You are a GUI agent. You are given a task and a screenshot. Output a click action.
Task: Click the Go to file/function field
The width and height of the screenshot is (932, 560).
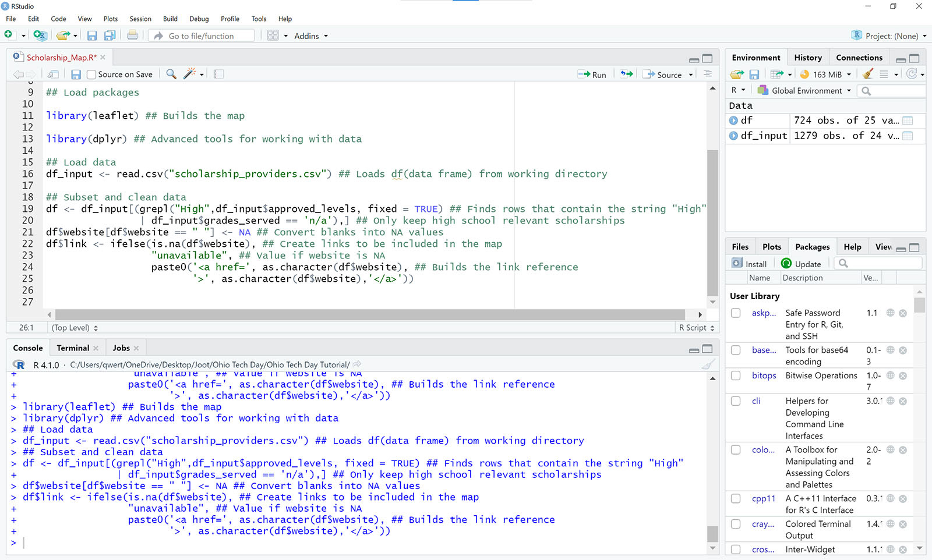pos(202,36)
